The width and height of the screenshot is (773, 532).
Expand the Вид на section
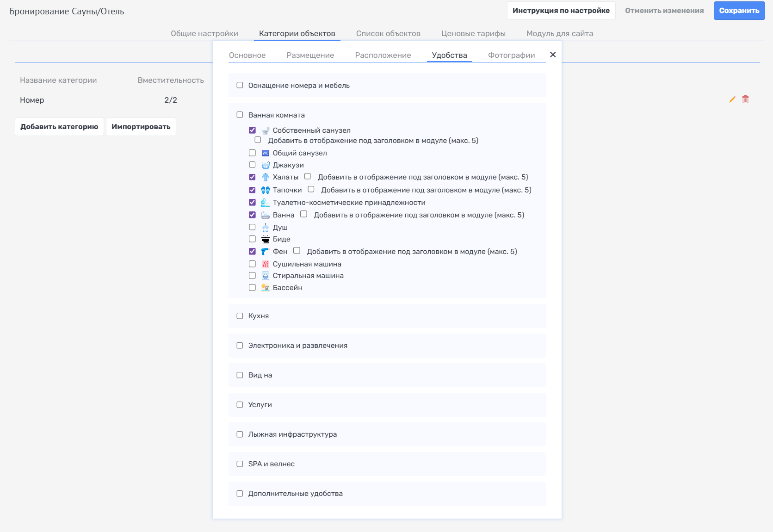(240, 375)
